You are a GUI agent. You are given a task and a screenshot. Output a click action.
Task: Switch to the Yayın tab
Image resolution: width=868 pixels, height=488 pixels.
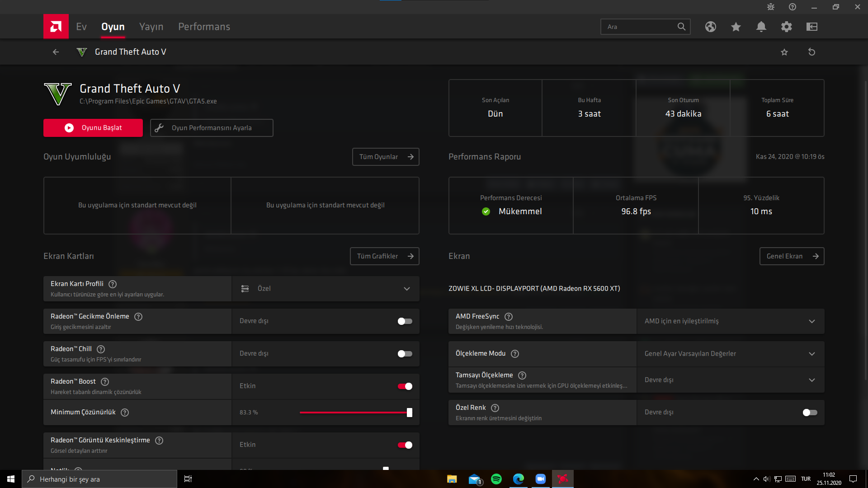tap(151, 27)
